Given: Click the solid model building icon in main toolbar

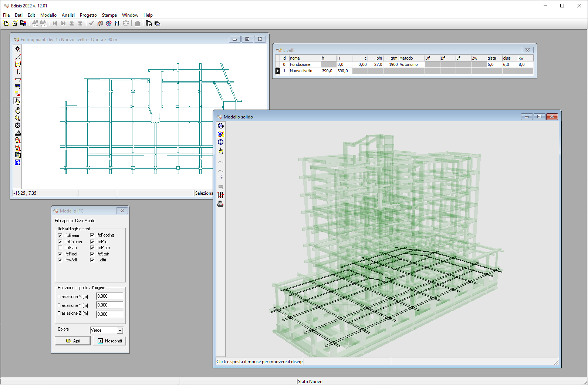Looking at the screenshot, I should coord(100,23).
